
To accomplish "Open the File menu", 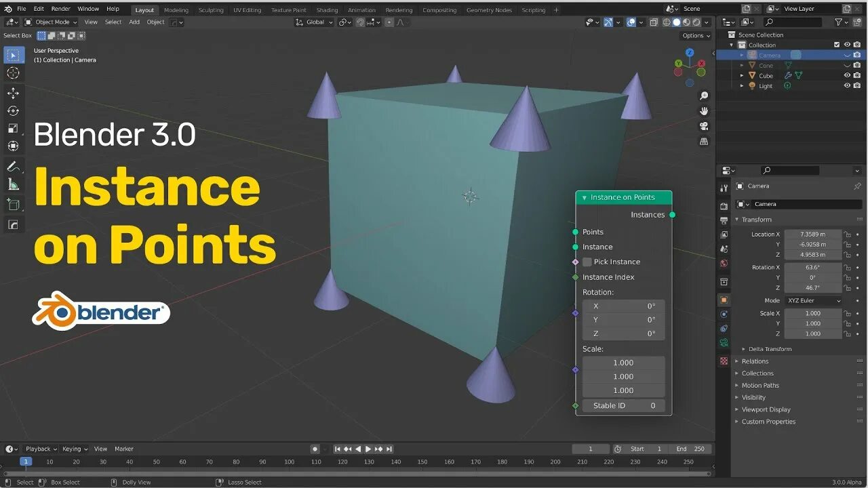I will click(x=22, y=9).
